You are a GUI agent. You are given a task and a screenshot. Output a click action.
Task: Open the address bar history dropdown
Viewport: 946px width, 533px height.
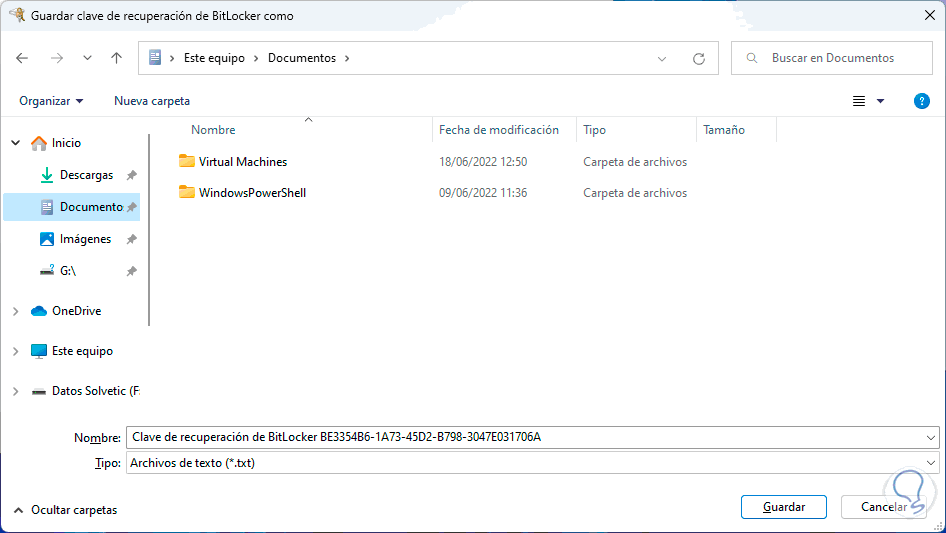coord(662,59)
